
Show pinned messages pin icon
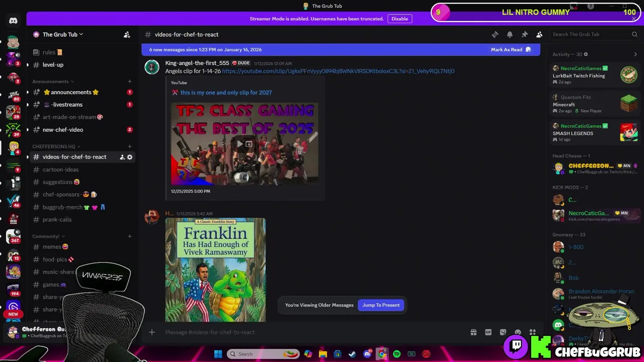(x=524, y=34)
